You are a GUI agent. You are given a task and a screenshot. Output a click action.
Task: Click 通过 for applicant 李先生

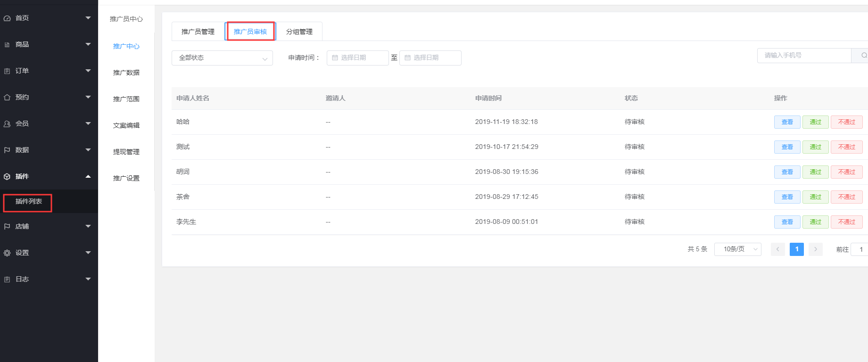[816, 222]
